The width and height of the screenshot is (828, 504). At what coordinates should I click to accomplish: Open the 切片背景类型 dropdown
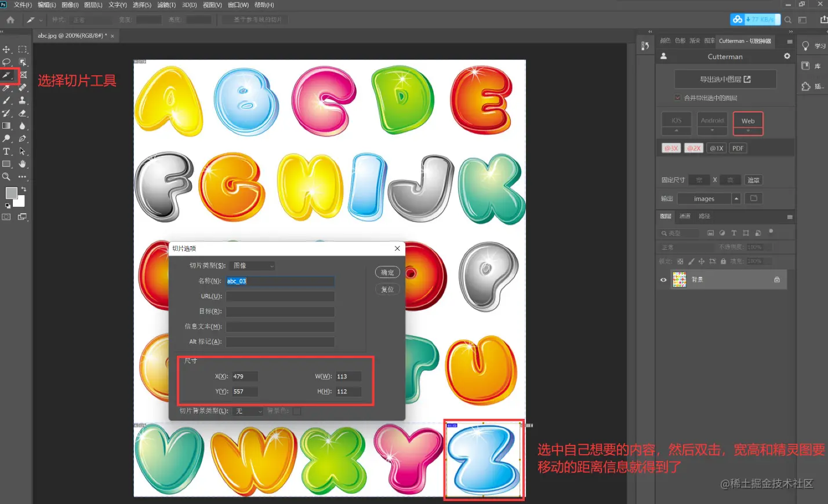pos(248,411)
